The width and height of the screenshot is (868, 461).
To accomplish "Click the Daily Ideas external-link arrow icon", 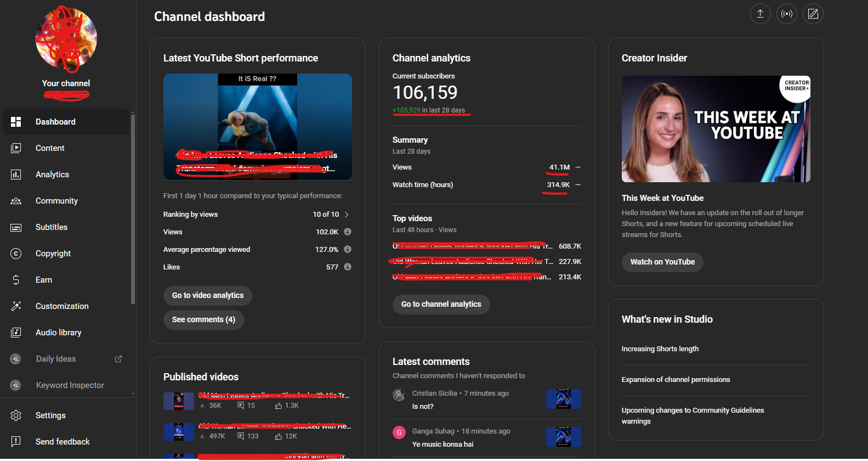I will pos(118,359).
